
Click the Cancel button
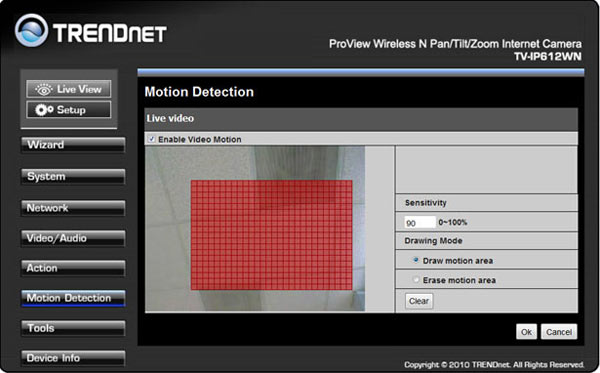559,332
